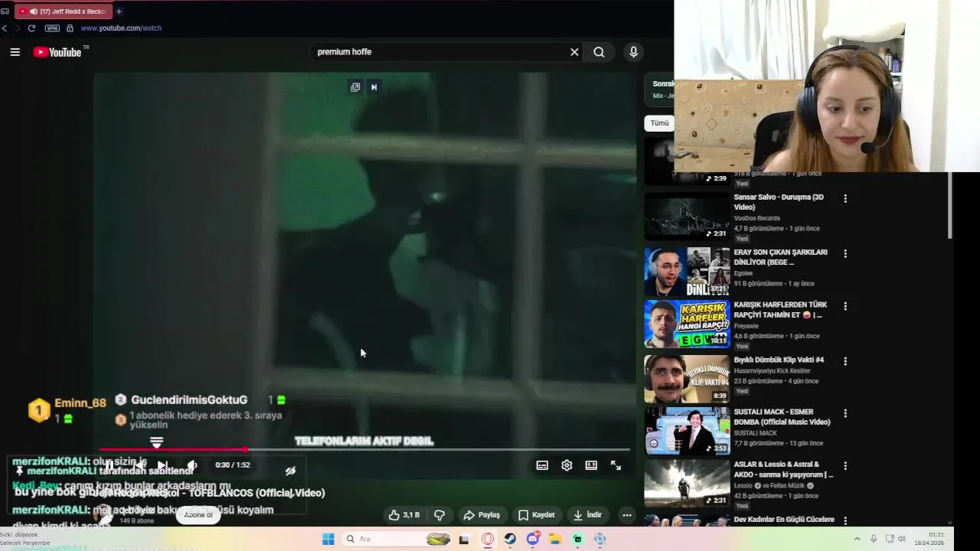Image resolution: width=980 pixels, height=551 pixels.
Task: Click the 'VooDoo Records' channel name
Action: tap(756, 218)
